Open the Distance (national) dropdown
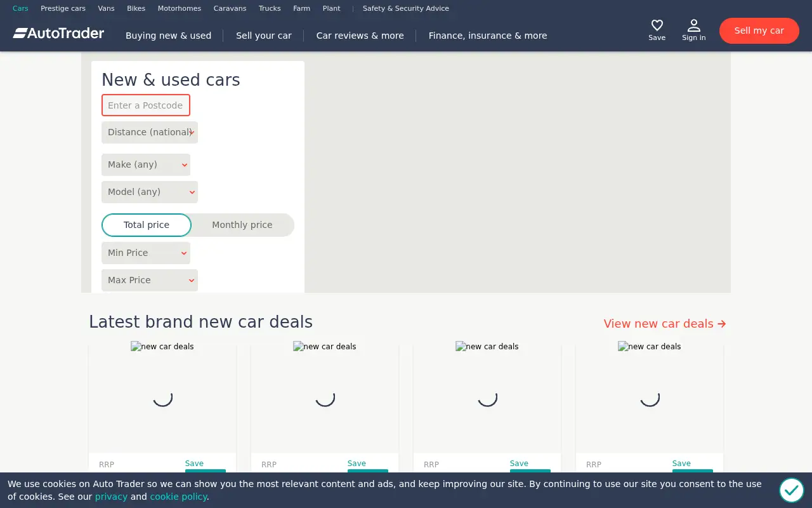812x508 pixels. pyautogui.click(x=150, y=132)
